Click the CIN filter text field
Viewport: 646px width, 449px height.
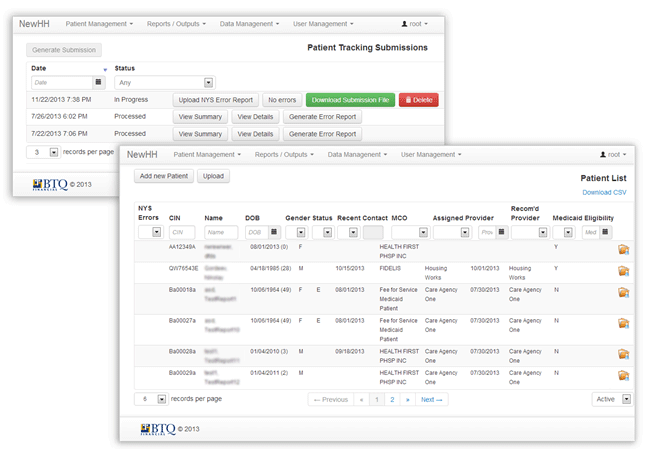click(x=182, y=232)
